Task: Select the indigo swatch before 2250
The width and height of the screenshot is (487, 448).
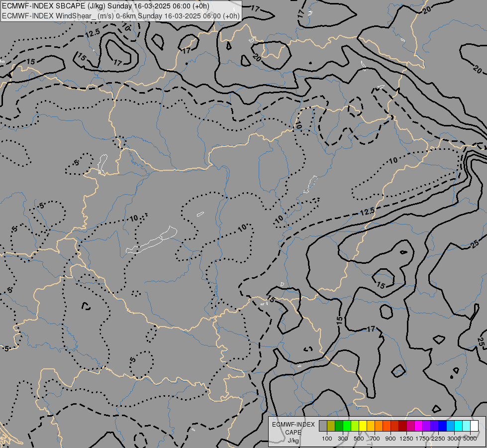Action: coord(434,426)
